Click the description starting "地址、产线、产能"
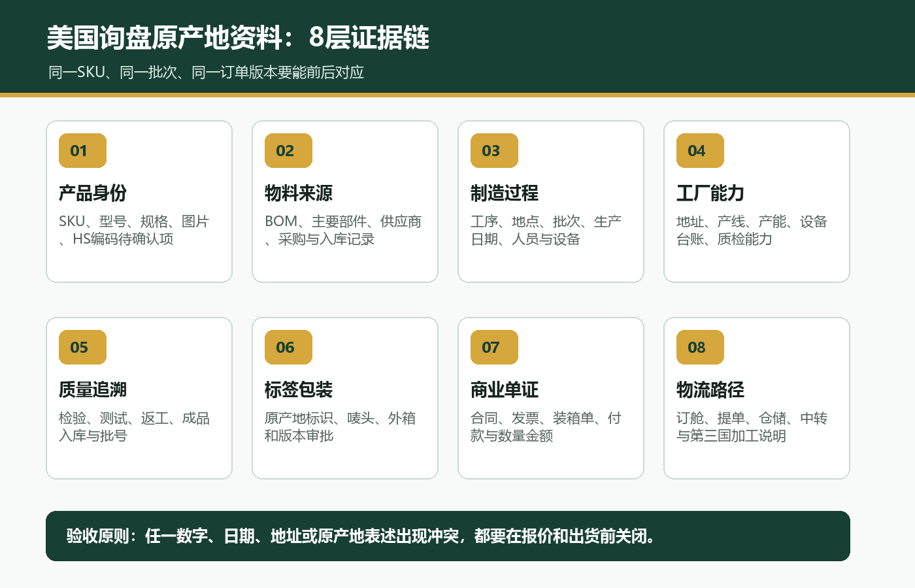 tap(752, 230)
